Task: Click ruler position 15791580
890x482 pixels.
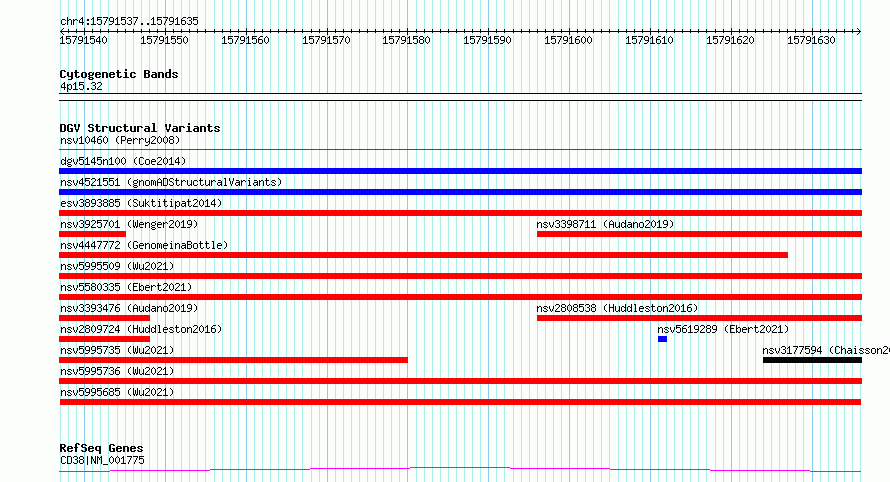Action: [406, 40]
